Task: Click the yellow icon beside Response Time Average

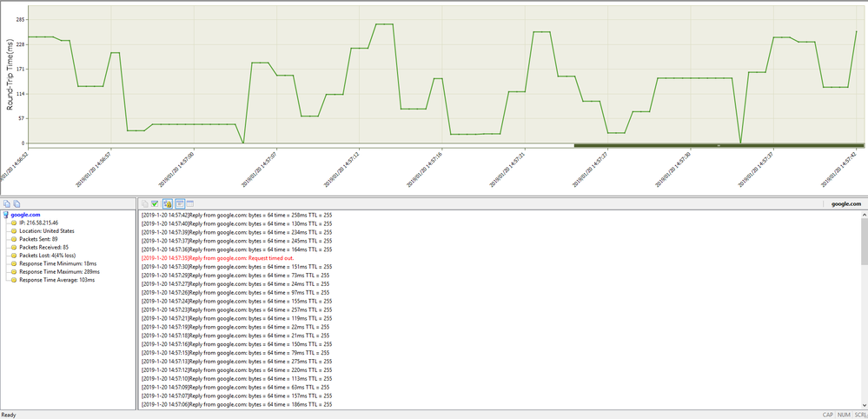Action: click(x=15, y=281)
